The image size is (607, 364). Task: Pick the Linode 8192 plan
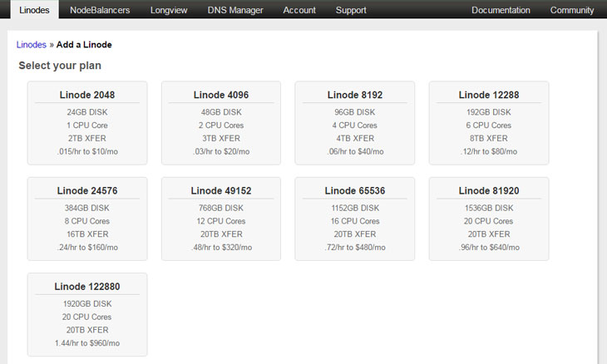pos(354,123)
